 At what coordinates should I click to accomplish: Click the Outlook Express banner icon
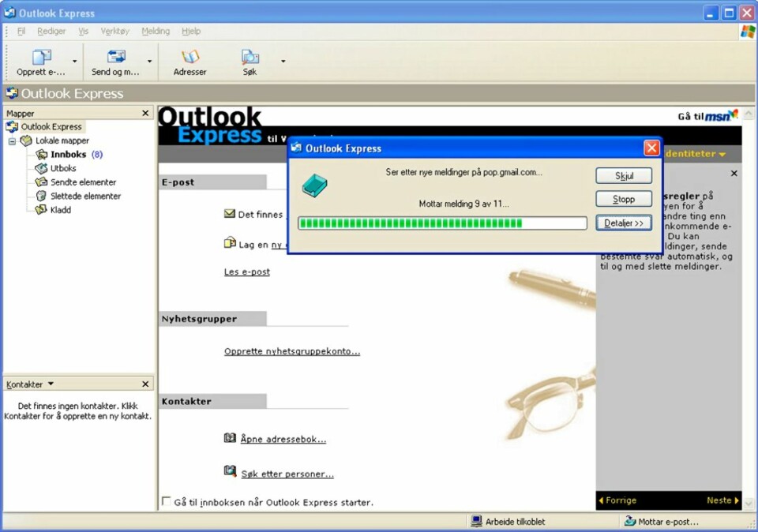(12, 93)
